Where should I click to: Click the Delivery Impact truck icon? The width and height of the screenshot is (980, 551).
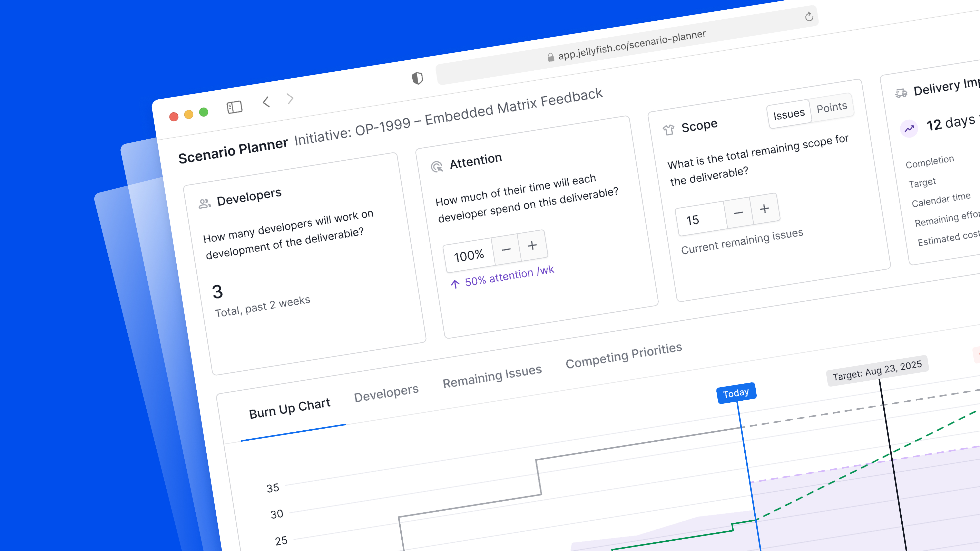point(901,93)
